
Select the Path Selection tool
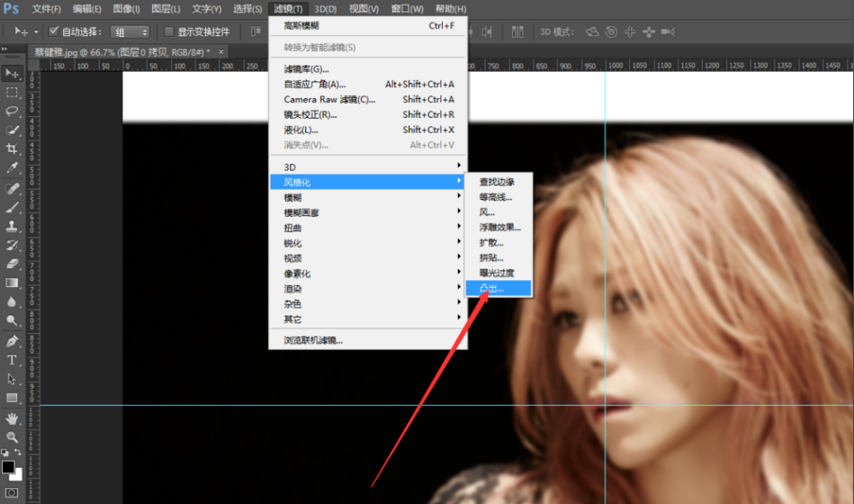click(x=12, y=379)
